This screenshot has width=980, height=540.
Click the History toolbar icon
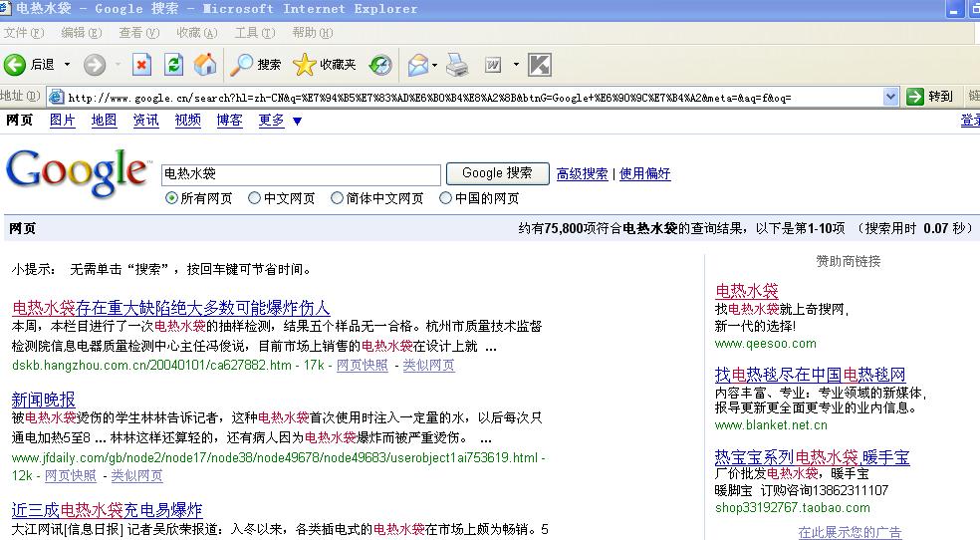pyautogui.click(x=380, y=65)
